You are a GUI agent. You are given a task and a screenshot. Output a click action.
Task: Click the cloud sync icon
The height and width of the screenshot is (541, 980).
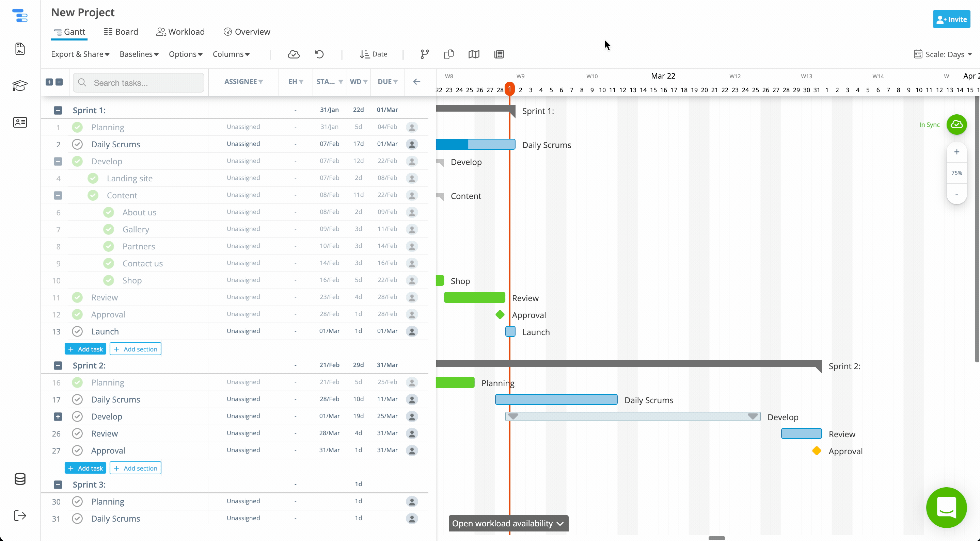(x=293, y=54)
